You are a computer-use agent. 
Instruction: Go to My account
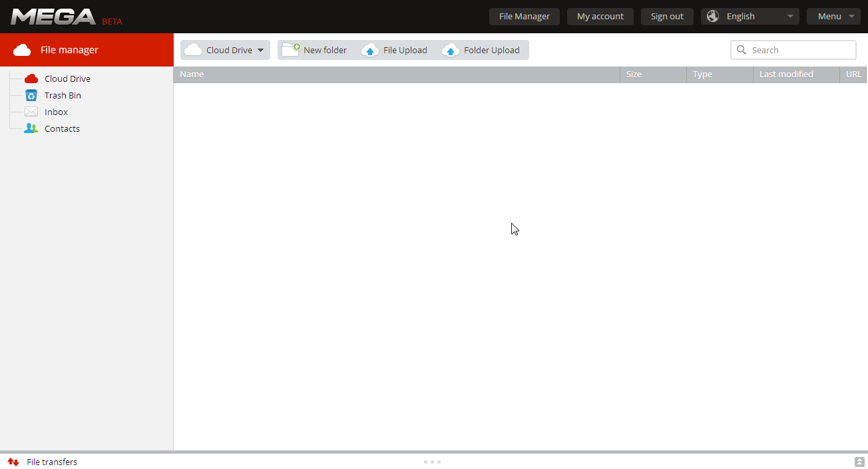600,17
